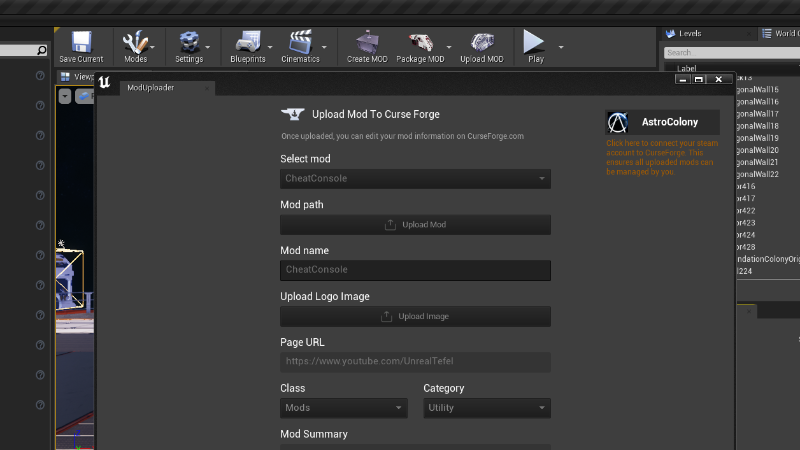Switch to the Viewport tab
This screenshot has height=450, width=800.
coord(77,77)
